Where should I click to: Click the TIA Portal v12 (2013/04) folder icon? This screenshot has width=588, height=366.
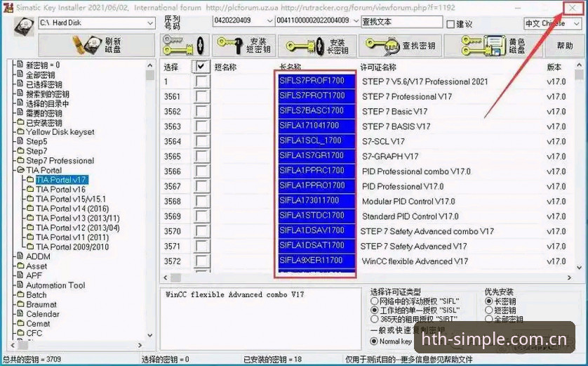[x=30, y=228]
